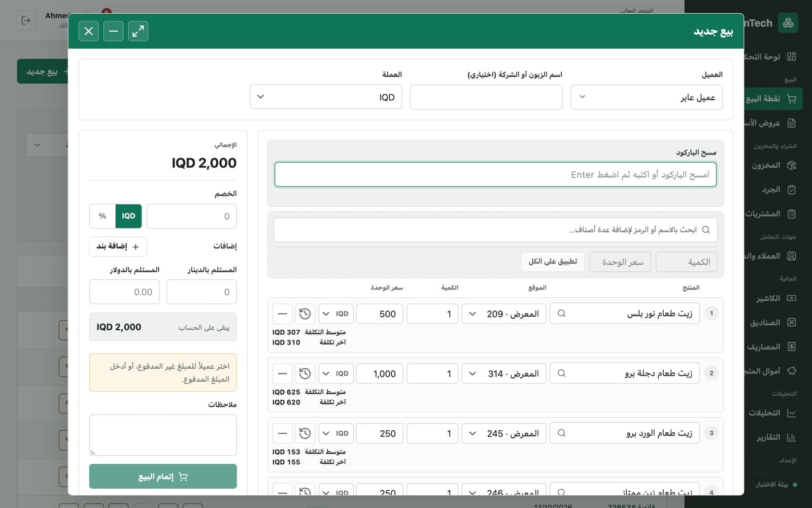The height and width of the screenshot is (508, 812).
Task: Open عروض الأسعار in the sidebar
Action: tap(770, 123)
